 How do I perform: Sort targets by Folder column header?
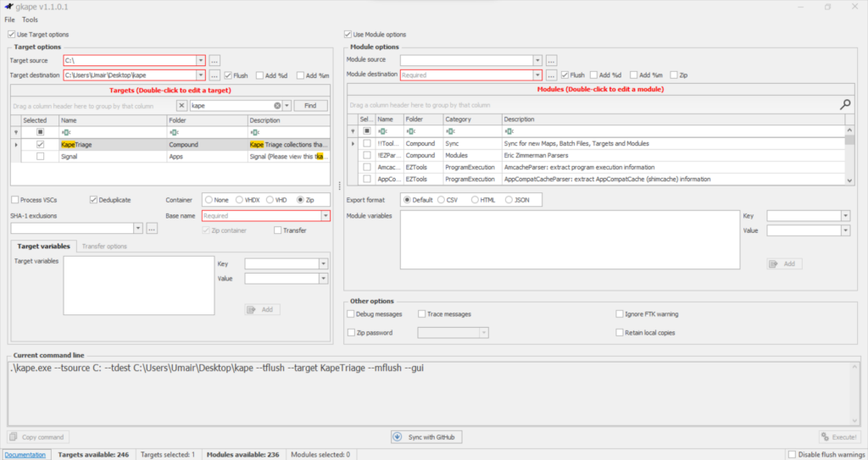click(207, 120)
